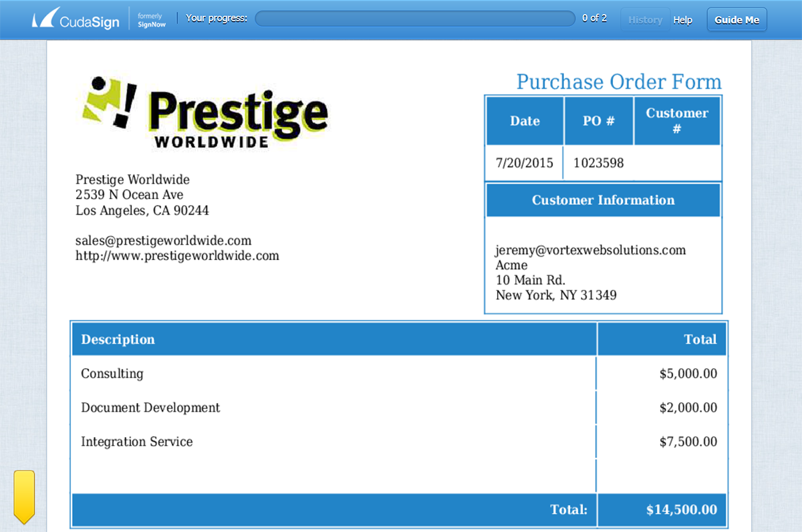Click the '0 of 2' progress count
Screen dimensions: 802x532
(594, 18)
